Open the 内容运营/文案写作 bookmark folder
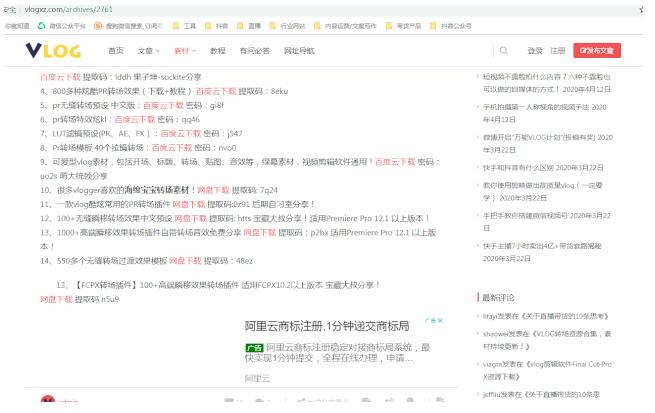This screenshot has width=655, height=413. (x=345, y=26)
